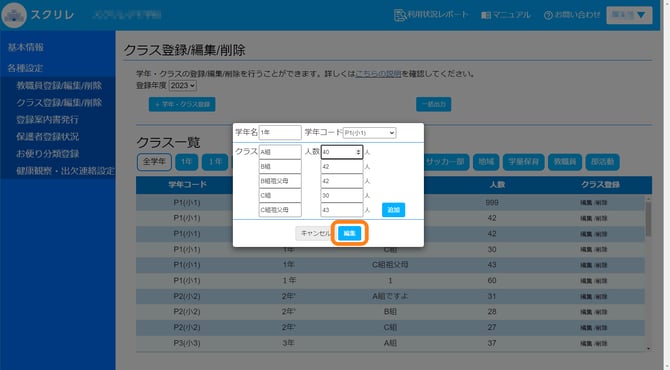This screenshot has height=370, width=670.
Task: Select クラス登録/編集/削除 in sidebar
Action: coord(59,103)
